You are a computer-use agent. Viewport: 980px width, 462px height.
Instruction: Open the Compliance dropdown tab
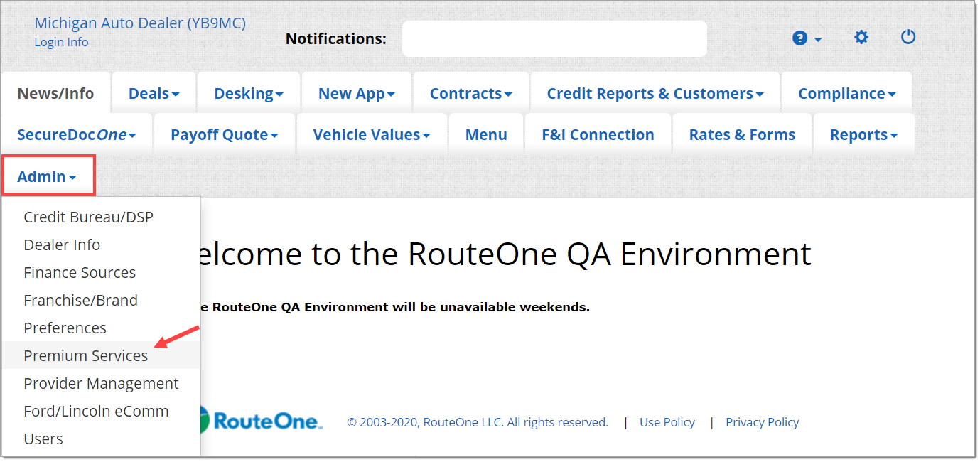coord(846,93)
